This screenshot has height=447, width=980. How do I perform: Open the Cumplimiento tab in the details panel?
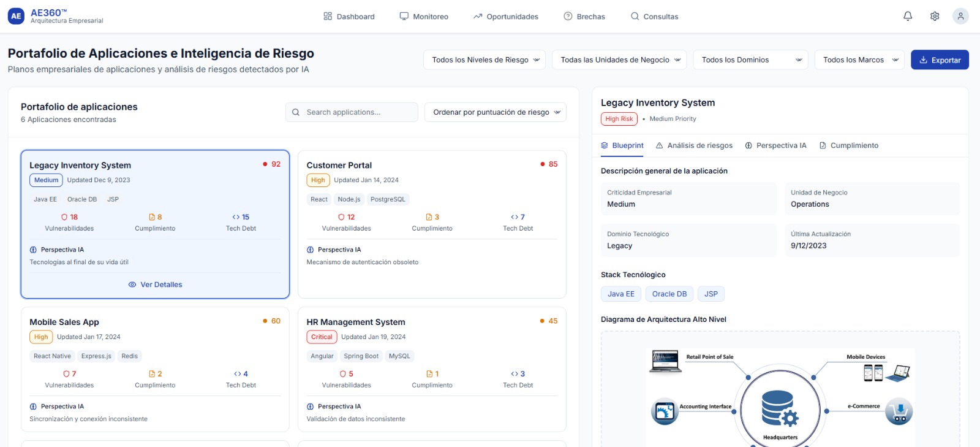849,146
